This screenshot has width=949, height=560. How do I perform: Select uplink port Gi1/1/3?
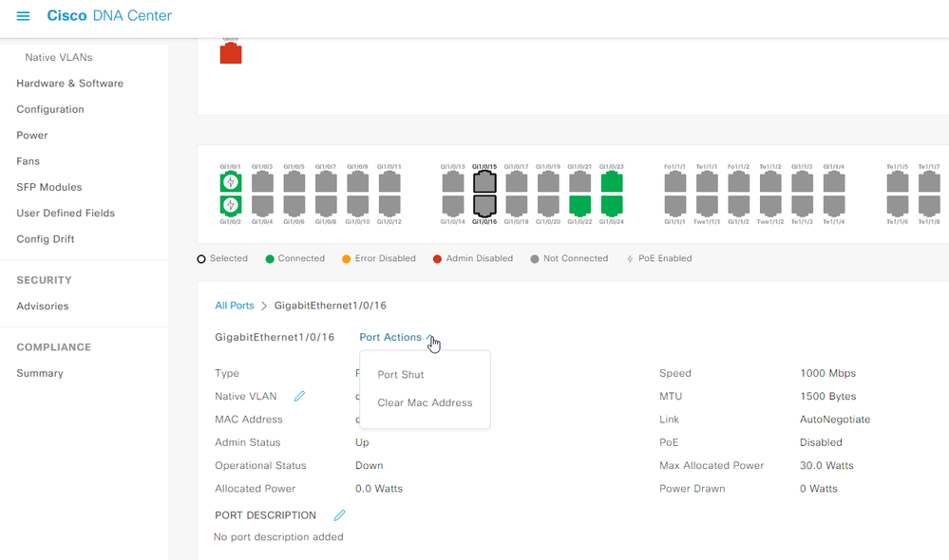point(803,182)
